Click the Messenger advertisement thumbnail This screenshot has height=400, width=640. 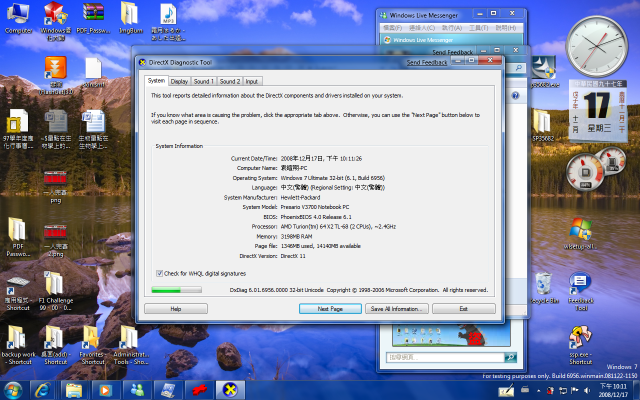(451, 335)
